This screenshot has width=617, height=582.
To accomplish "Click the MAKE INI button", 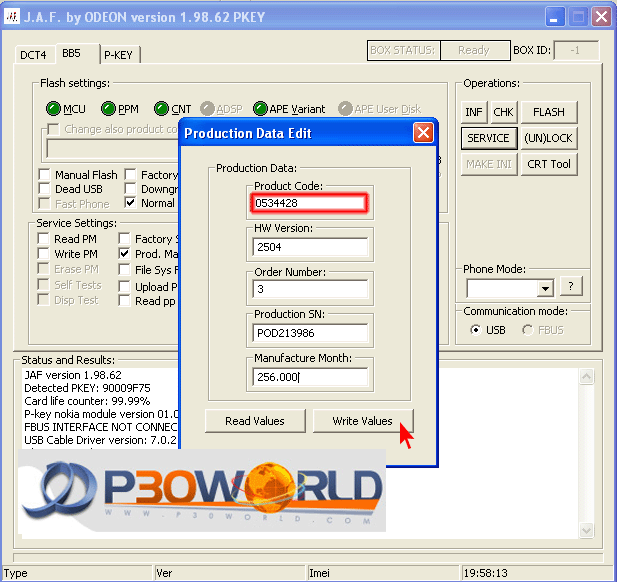I will coord(489,164).
